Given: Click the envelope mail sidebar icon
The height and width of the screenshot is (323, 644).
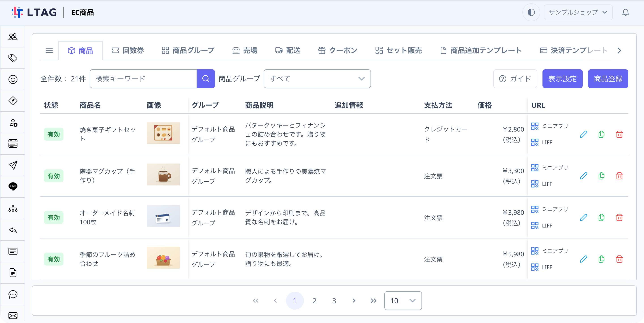Looking at the screenshot, I should (13, 315).
